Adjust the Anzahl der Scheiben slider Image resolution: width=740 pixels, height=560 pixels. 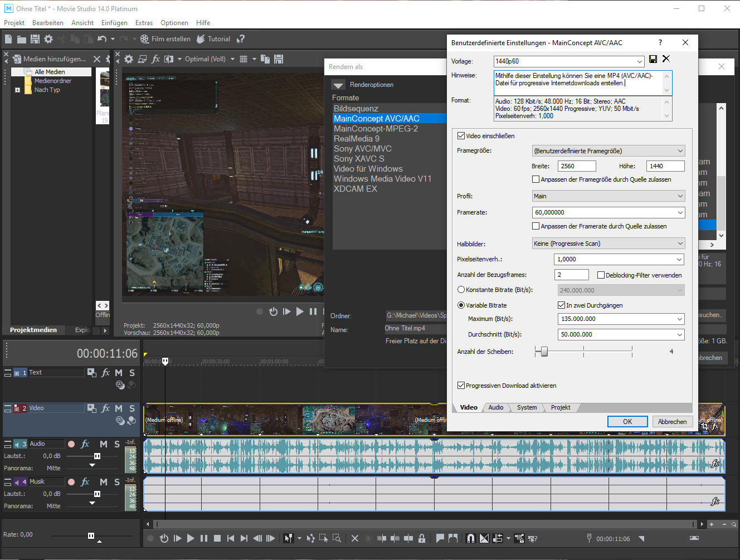coord(544,352)
